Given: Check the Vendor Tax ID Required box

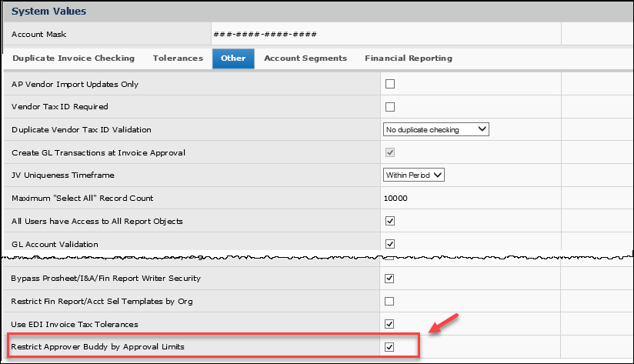Looking at the screenshot, I should click(x=389, y=107).
